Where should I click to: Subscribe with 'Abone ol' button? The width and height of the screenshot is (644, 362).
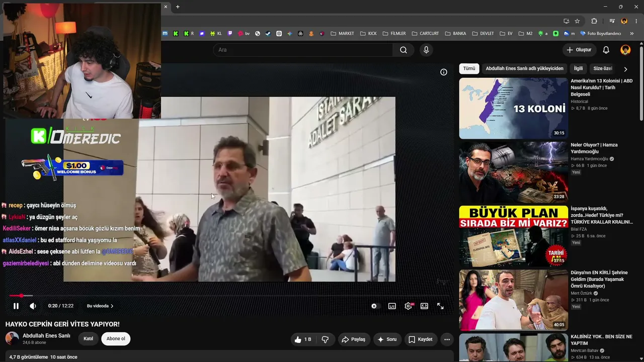(x=116, y=338)
